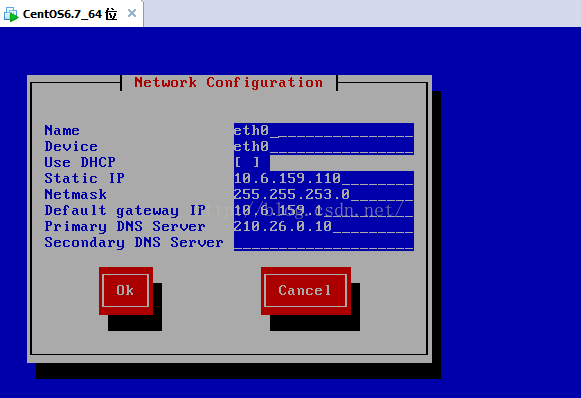Click the Secondary DNS Server field

(323, 242)
